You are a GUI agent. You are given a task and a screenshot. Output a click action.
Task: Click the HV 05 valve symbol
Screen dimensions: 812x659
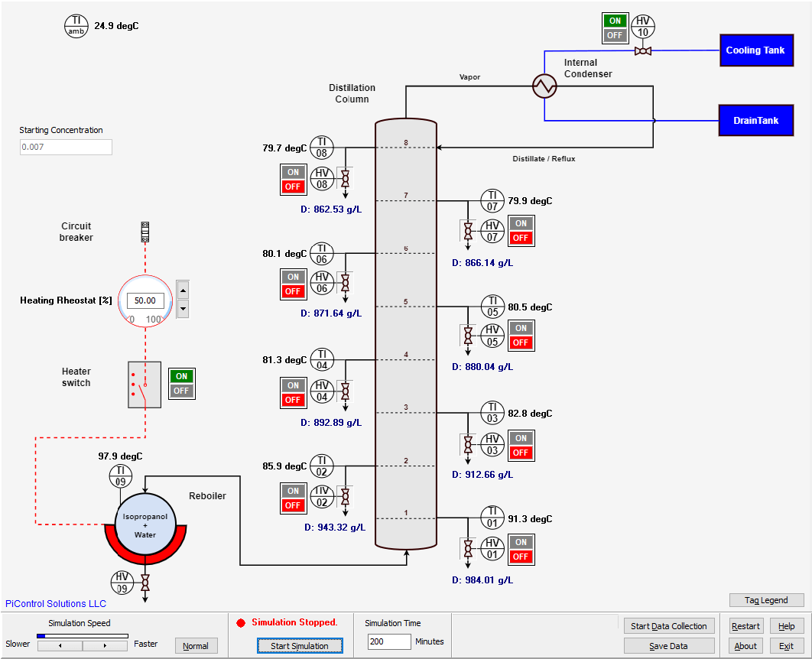coord(468,335)
